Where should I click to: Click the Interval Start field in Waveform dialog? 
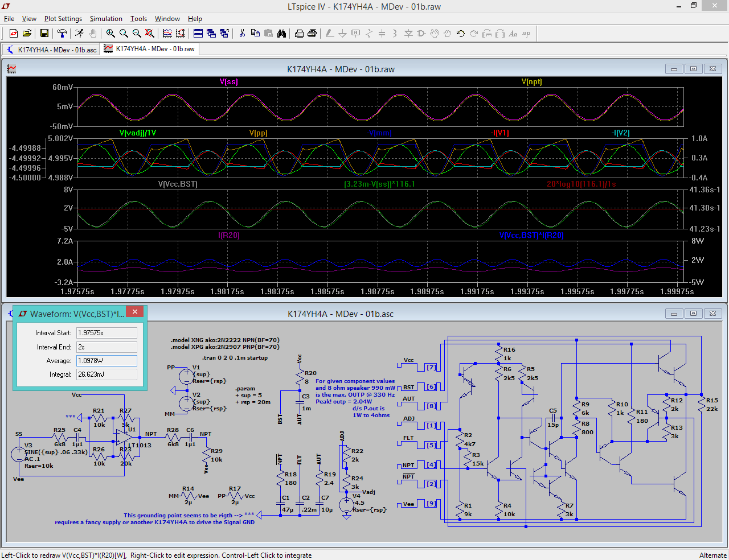coord(107,333)
